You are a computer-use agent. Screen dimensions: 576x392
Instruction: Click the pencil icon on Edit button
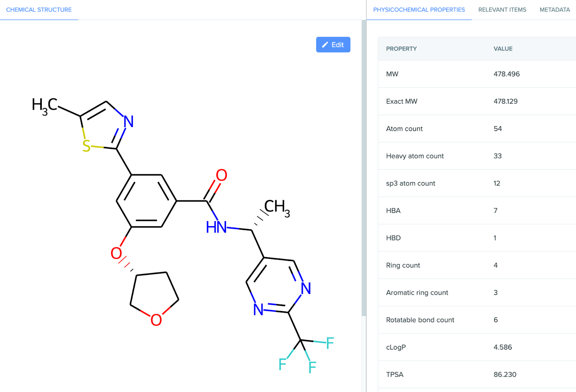click(325, 45)
